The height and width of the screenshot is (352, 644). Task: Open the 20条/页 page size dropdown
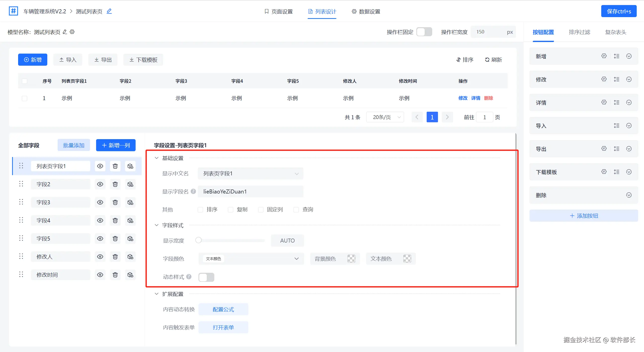click(385, 117)
